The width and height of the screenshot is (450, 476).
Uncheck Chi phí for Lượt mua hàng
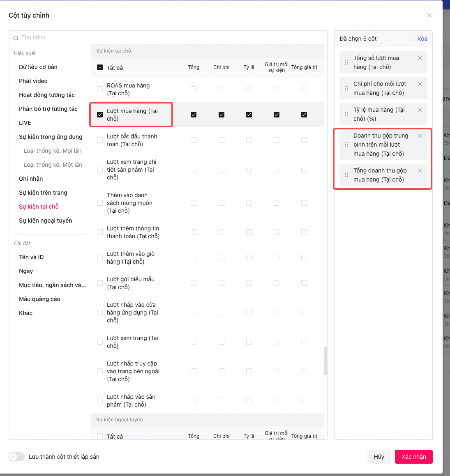(x=222, y=115)
